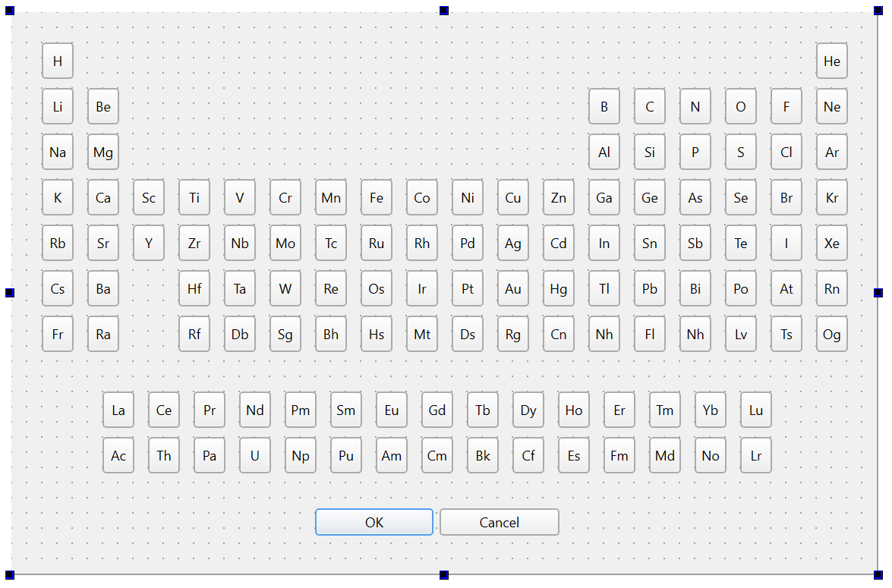The width and height of the screenshot is (892, 588).
Task: Click the Lithium (Li) element
Action: pyautogui.click(x=58, y=106)
